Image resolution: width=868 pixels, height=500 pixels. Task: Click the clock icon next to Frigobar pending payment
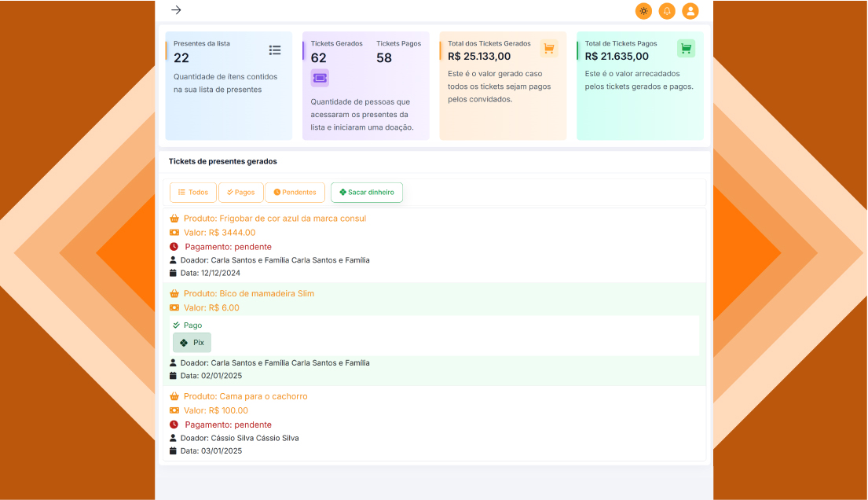click(174, 247)
